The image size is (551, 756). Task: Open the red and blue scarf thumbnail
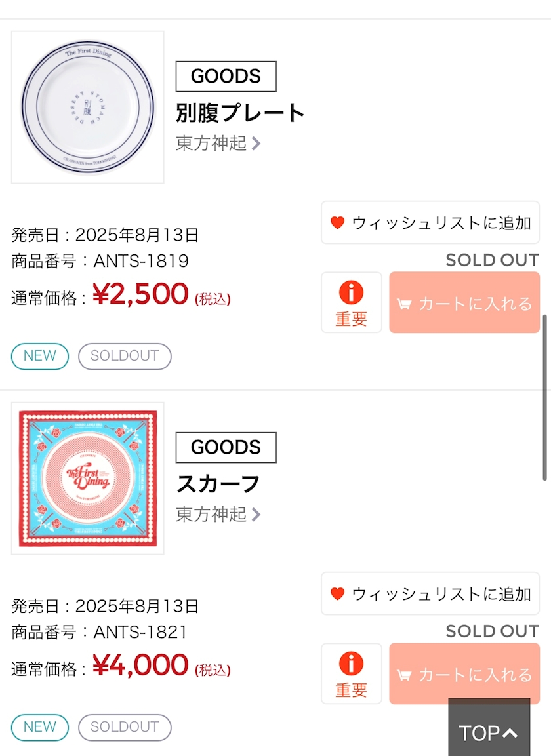pos(87,479)
